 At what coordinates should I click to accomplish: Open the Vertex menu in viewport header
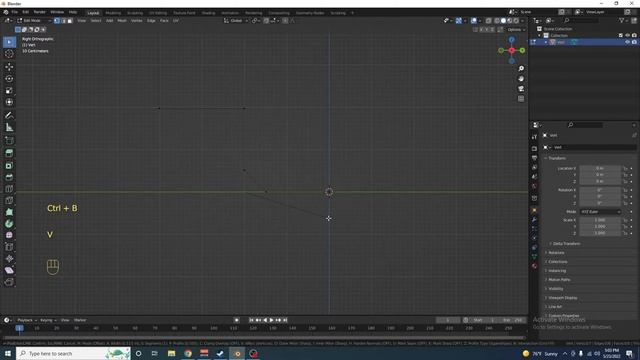coord(136,20)
